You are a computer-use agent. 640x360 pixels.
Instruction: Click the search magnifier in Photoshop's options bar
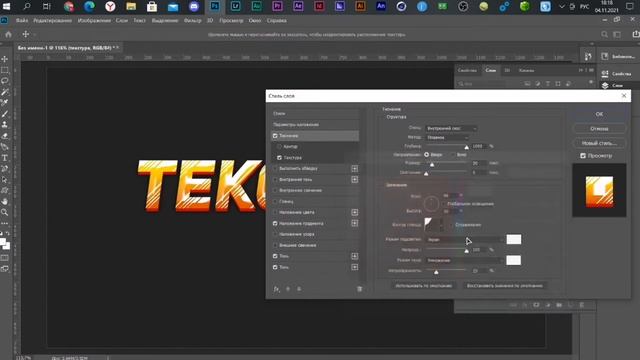[x=604, y=35]
